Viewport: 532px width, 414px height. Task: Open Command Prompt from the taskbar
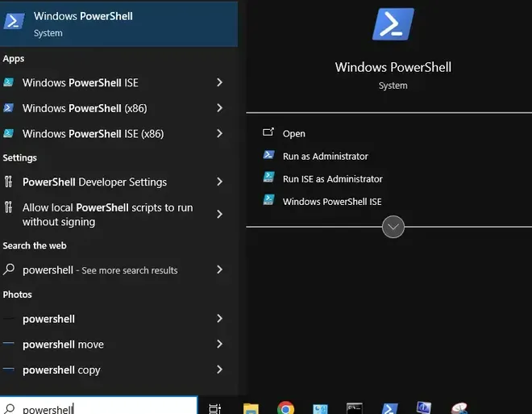(355, 408)
